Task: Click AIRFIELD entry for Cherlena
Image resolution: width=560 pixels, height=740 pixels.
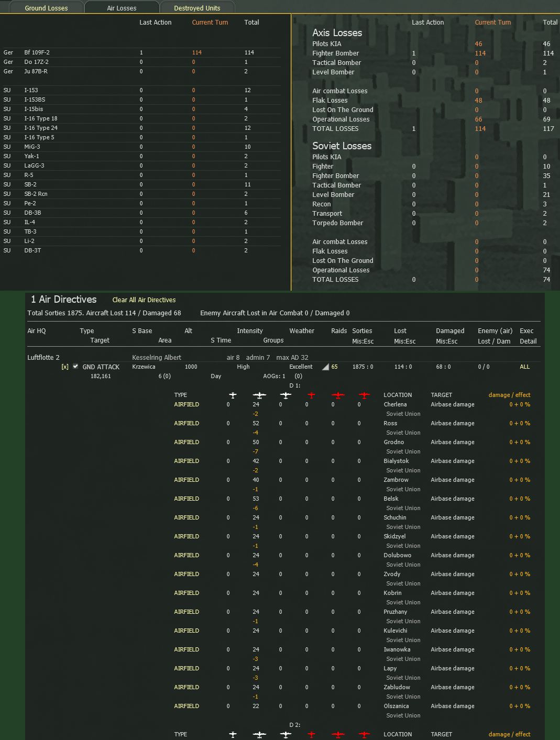Action: click(x=186, y=404)
